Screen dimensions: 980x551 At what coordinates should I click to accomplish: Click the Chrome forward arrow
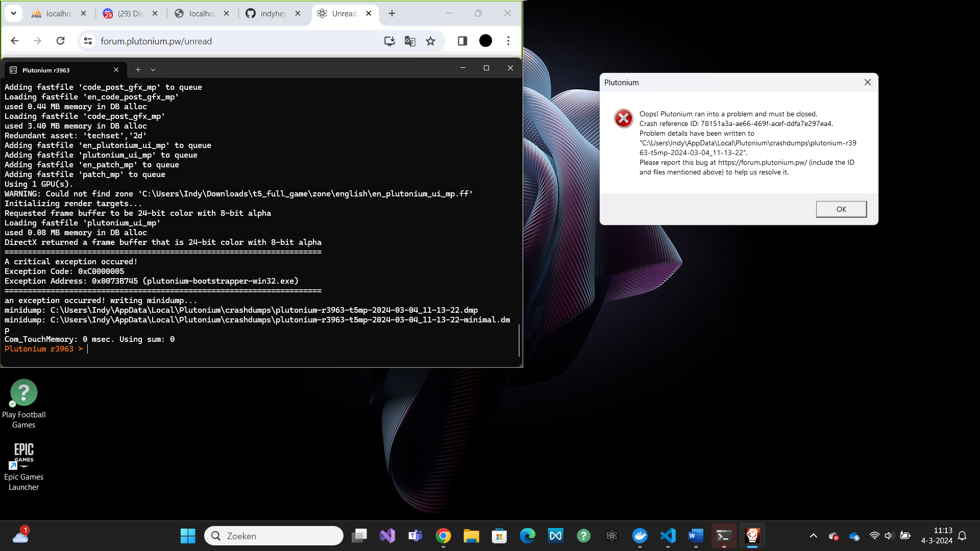(x=37, y=41)
